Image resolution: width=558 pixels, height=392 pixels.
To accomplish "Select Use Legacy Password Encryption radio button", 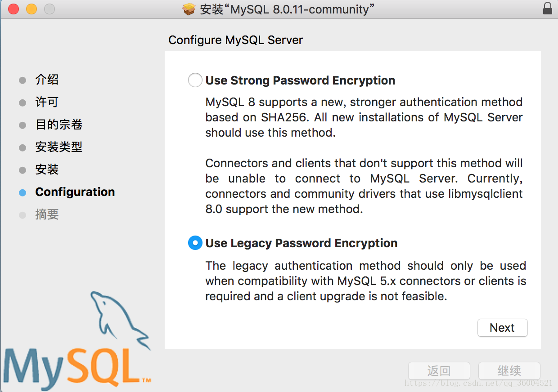I will (195, 243).
